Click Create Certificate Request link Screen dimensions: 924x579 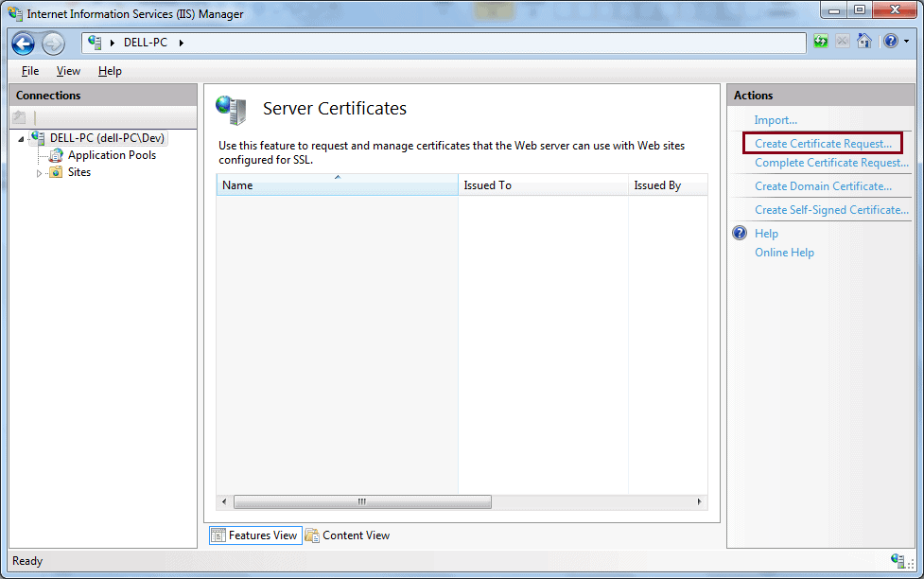(822, 142)
